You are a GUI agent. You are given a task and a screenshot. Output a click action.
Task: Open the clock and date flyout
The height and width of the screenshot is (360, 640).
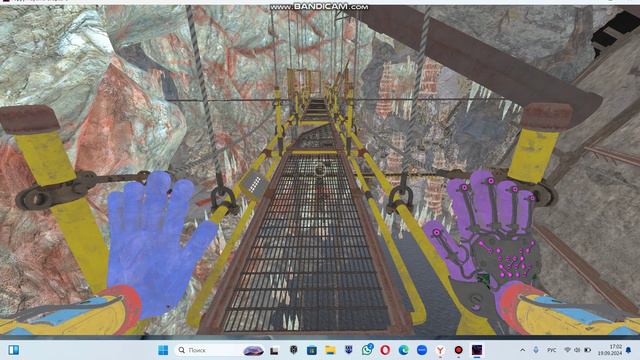click(610, 350)
